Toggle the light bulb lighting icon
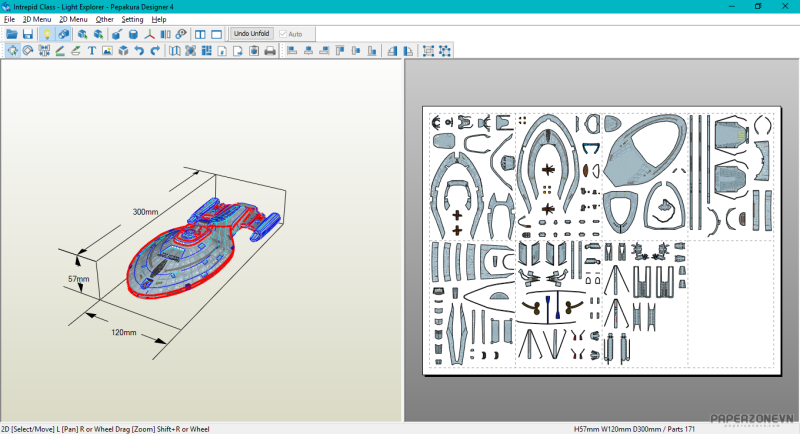 pos(46,34)
